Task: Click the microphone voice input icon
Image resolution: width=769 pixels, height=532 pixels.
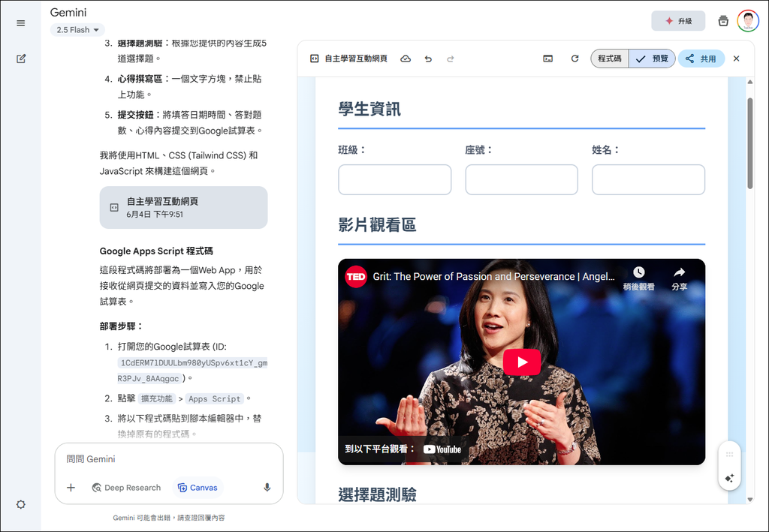Action: (x=267, y=488)
